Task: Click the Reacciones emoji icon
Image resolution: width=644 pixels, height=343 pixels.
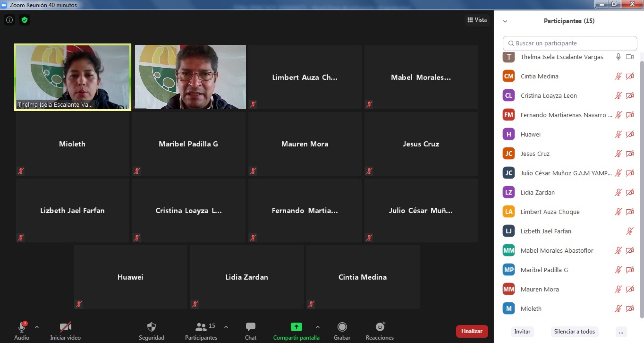Action: tap(380, 327)
